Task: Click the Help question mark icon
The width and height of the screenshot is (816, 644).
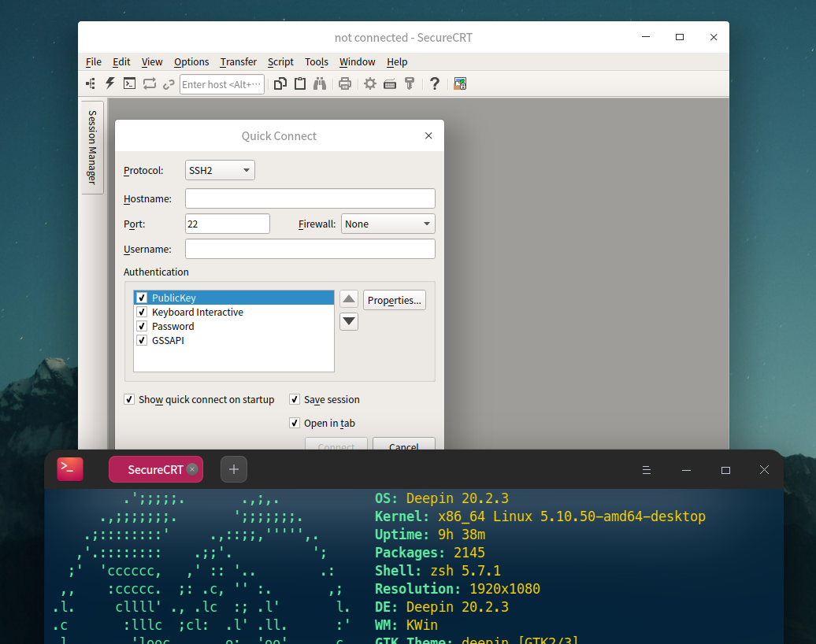Action: click(434, 83)
